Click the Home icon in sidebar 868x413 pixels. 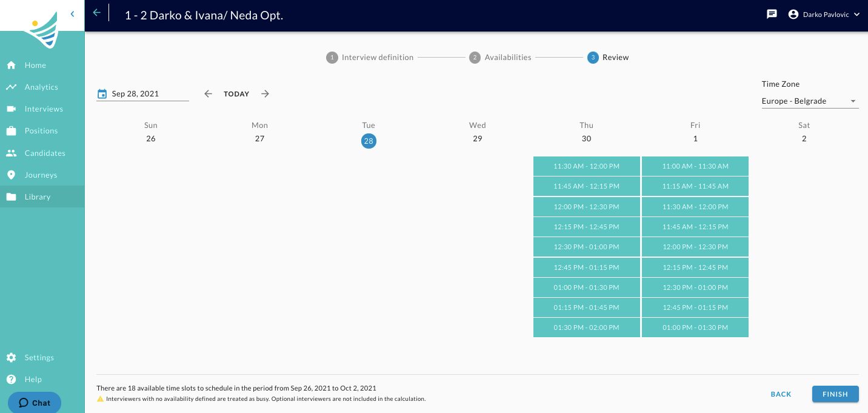click(x=11, y=65)
